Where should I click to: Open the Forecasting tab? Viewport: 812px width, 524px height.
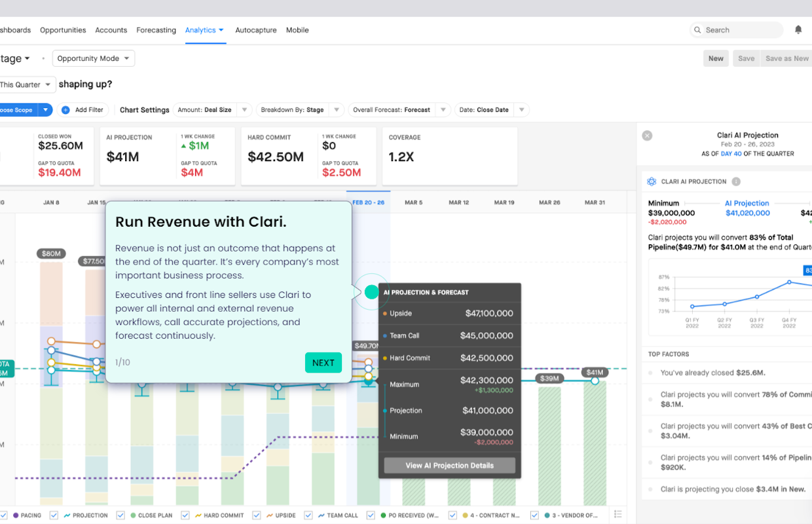[156, 30]
